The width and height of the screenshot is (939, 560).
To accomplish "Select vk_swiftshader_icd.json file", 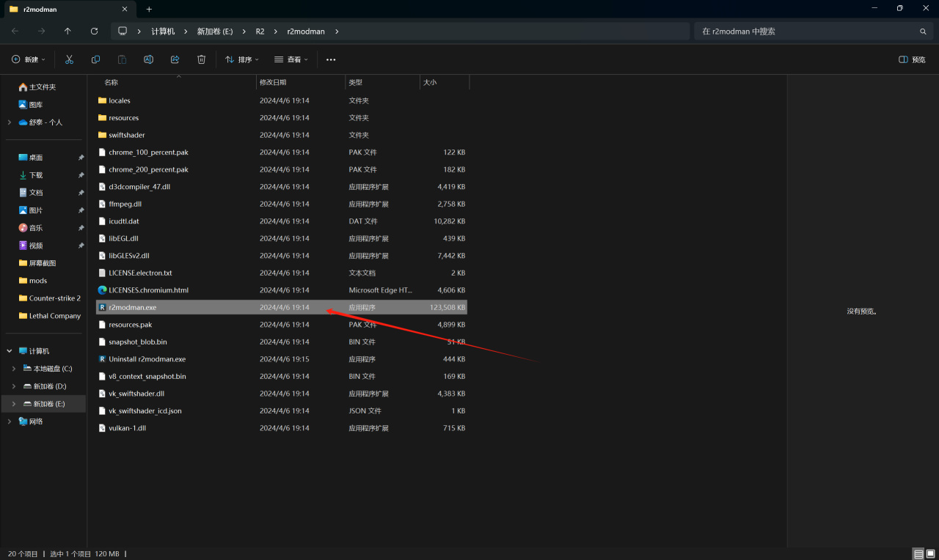I will point(282,411).
